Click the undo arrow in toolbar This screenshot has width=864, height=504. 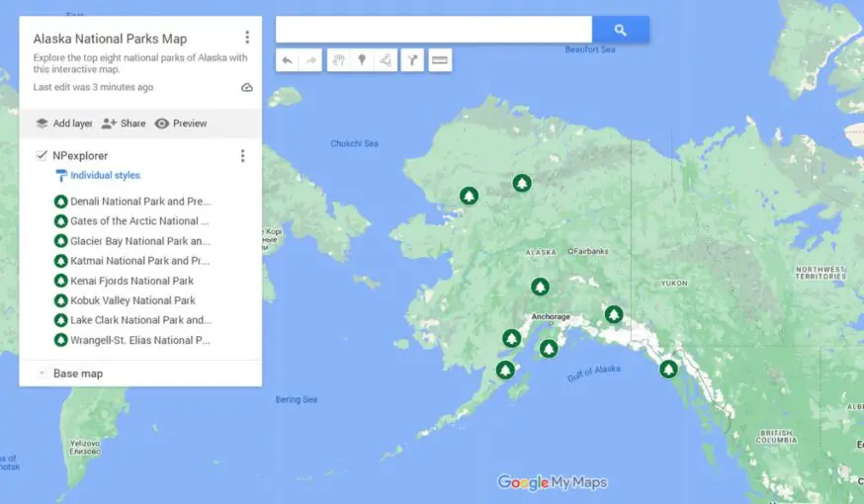click(x=287, y=60)
